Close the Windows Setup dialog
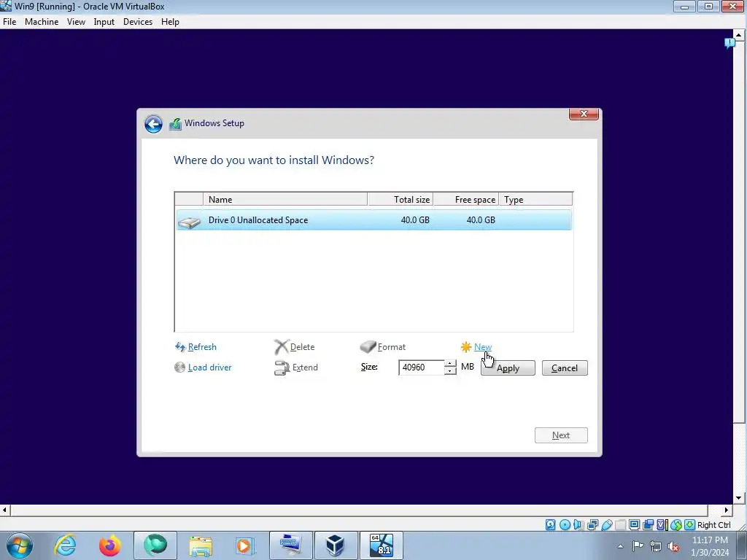Viewport: 747px width, 560px height. tap(584, 114)
